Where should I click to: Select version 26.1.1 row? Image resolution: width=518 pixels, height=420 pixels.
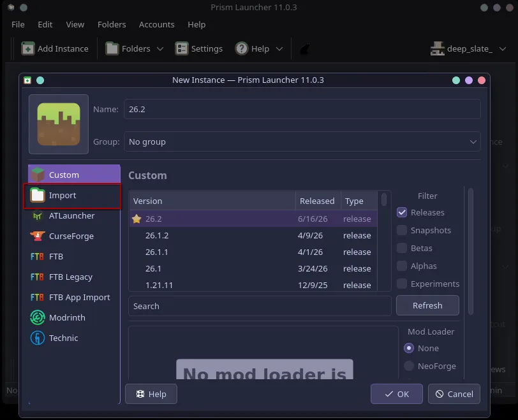tap(253, 252)
